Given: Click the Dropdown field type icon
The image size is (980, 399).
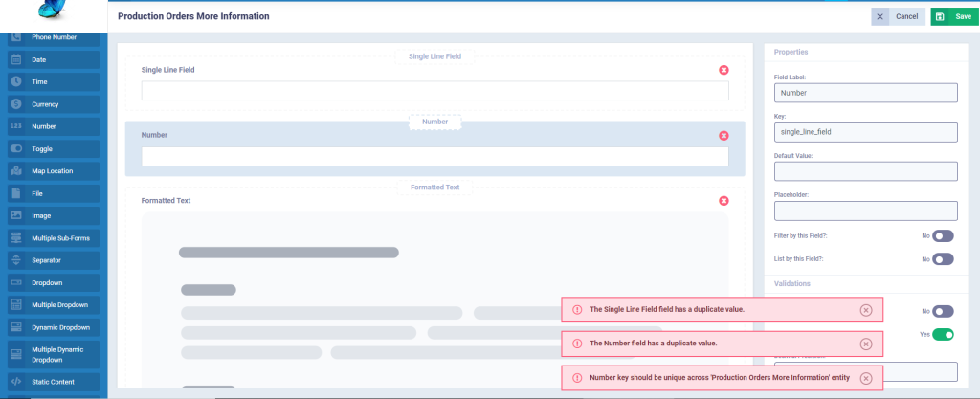Looking at the screenshot, I should tap(16, 283).
